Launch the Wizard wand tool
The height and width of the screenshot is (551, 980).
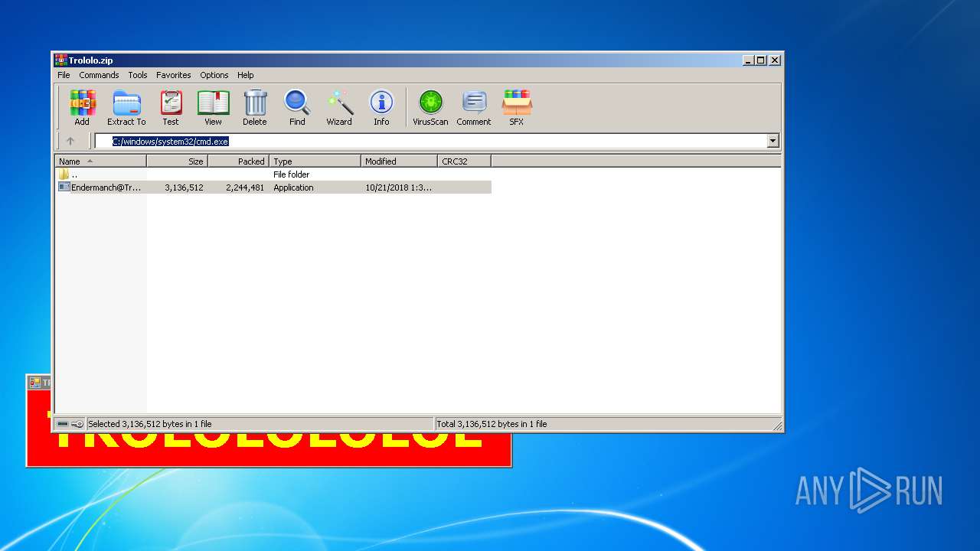339,107
